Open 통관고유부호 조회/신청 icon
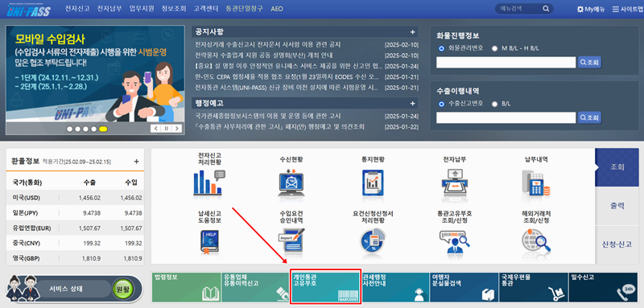 tap(455, 241)
